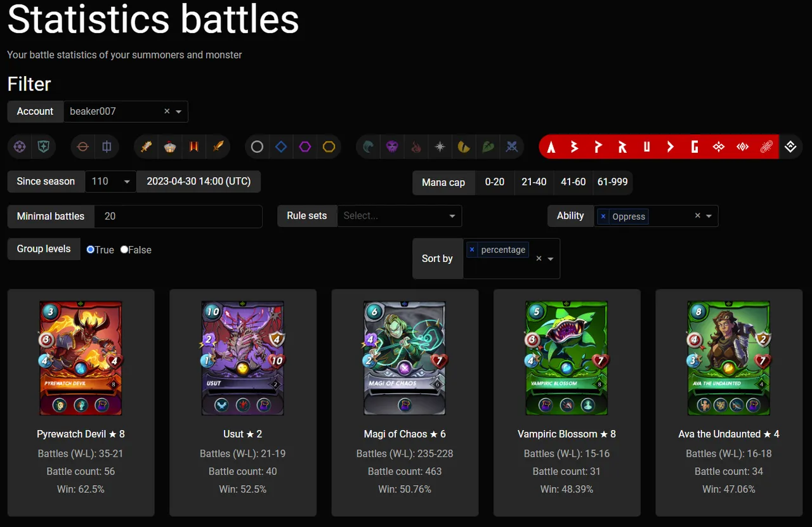Open the Vampiric Blossom card image
Image resolution: width=812 pixels, height=527 pixels.
tap(567, 358)
